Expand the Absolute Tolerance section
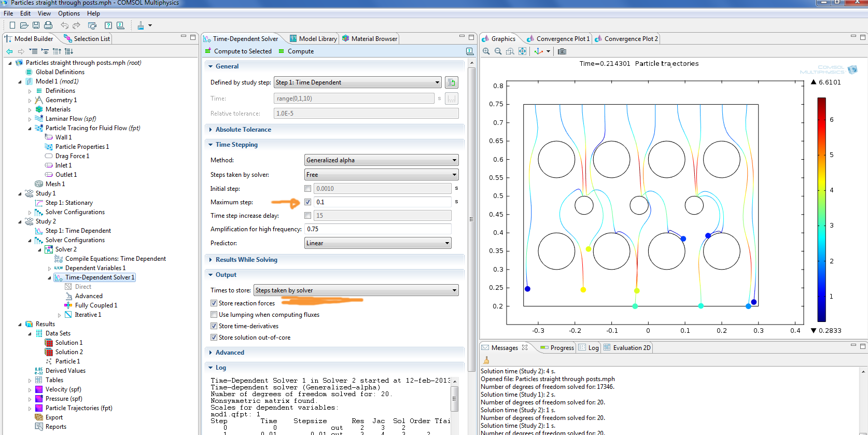The image size is (868, 435). tap(243, 130)
